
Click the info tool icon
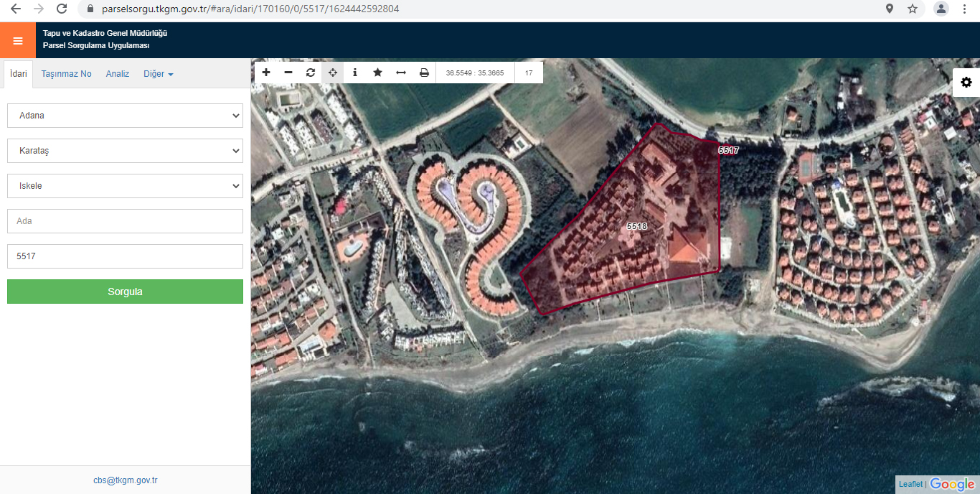[x=355, y=73]
